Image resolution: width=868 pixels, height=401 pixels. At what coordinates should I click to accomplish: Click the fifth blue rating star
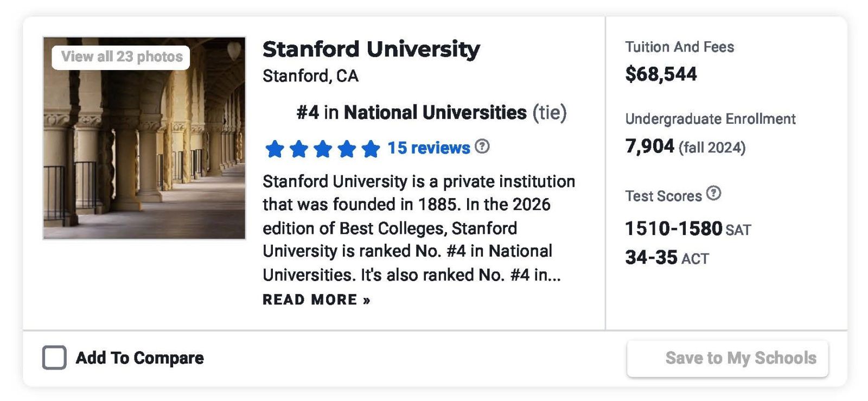pyautogui.click(x=371, y=149)
